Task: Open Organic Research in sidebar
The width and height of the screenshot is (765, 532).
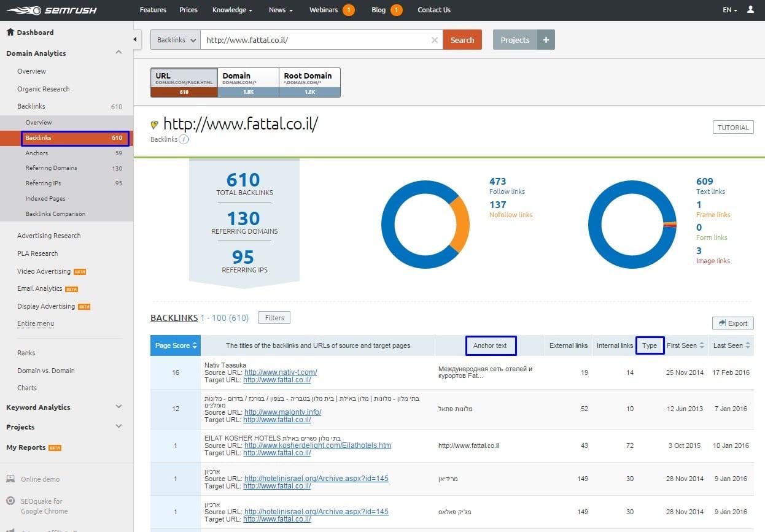Action: [44, 89]
